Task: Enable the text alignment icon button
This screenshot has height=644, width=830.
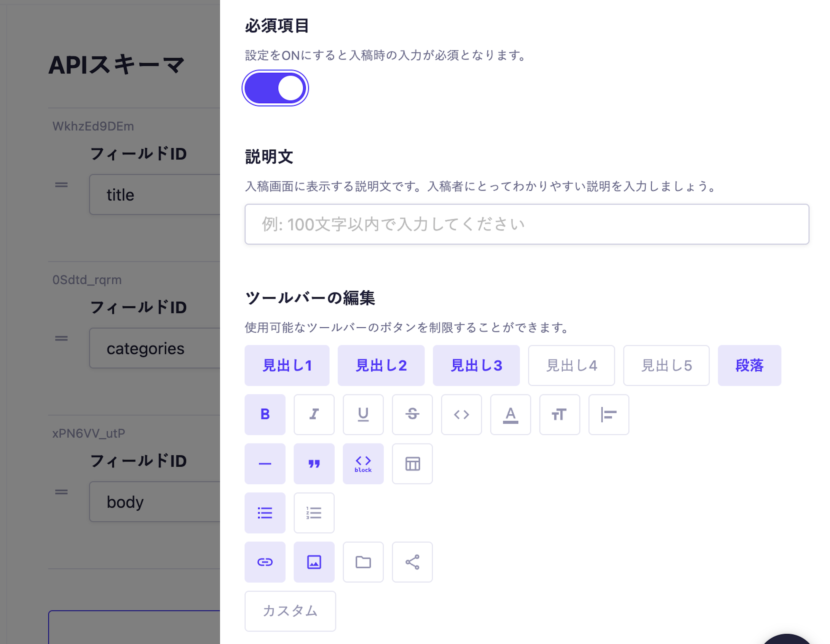Action: (608, 414)
